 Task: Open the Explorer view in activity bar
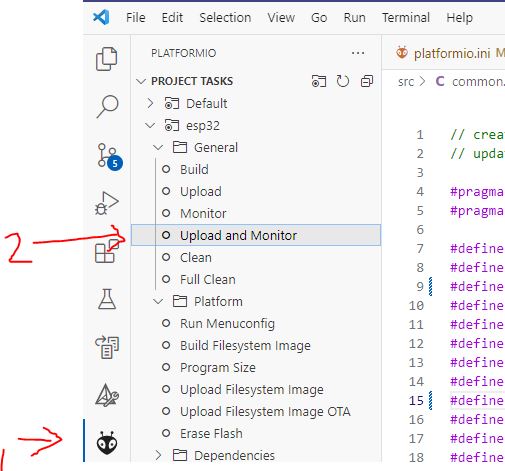(107, 59)
